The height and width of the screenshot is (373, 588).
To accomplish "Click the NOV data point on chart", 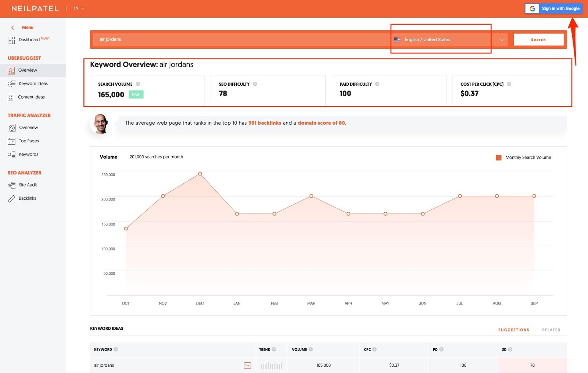I will [163, 196].
